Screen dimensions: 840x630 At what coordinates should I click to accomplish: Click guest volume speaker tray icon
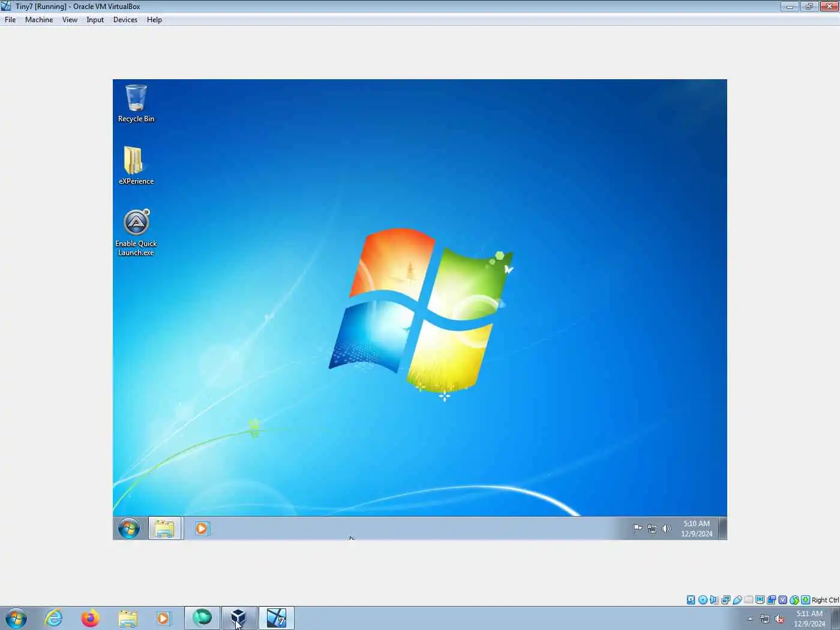pyautogui.click(x=666, y=529)
